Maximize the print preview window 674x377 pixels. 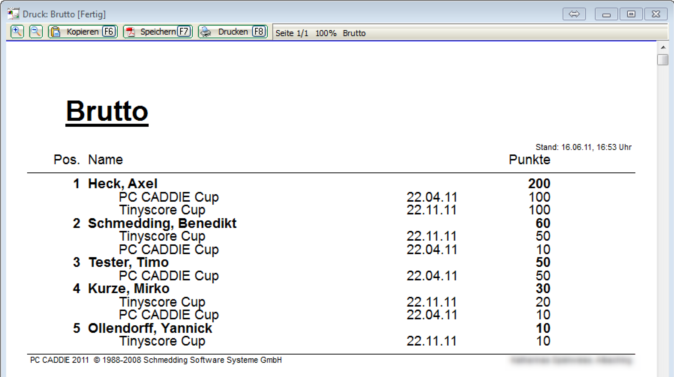(x=631, y=14)
